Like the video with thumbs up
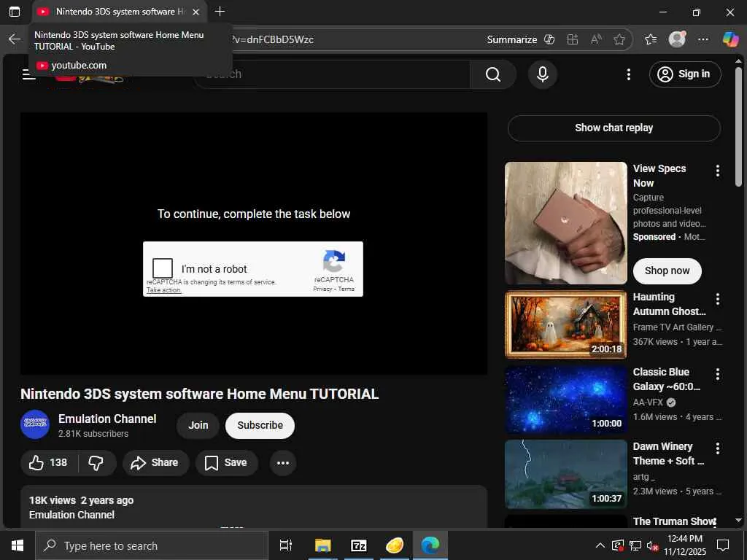Image resolution: width=747 pixels, height=560 pixels. [48, 462]
